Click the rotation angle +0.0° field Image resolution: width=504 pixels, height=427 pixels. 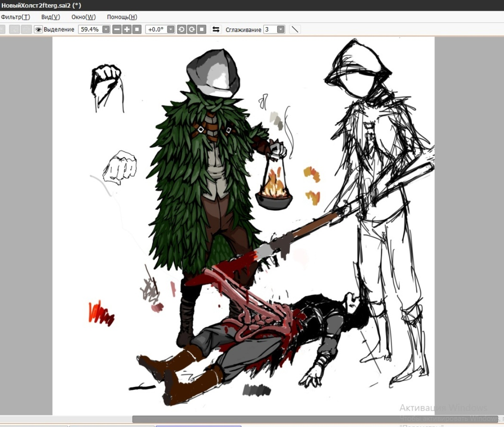[x=156, y=29]
